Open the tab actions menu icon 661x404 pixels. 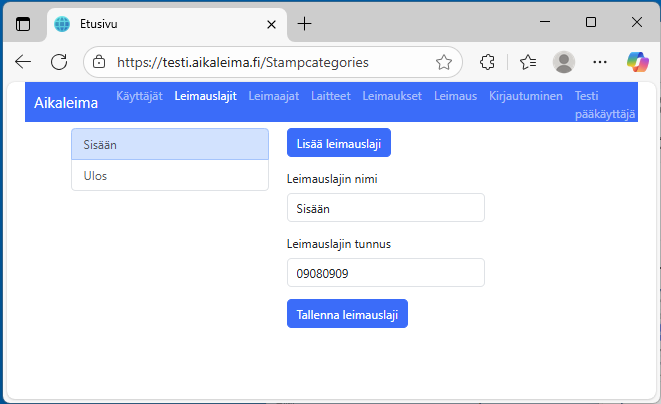pos(23,24)
